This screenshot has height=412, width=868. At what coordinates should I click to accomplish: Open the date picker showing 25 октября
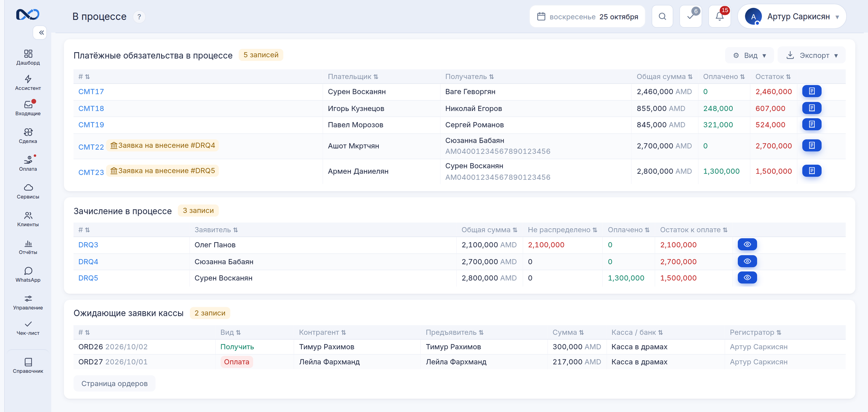click(x=587, y=17)
